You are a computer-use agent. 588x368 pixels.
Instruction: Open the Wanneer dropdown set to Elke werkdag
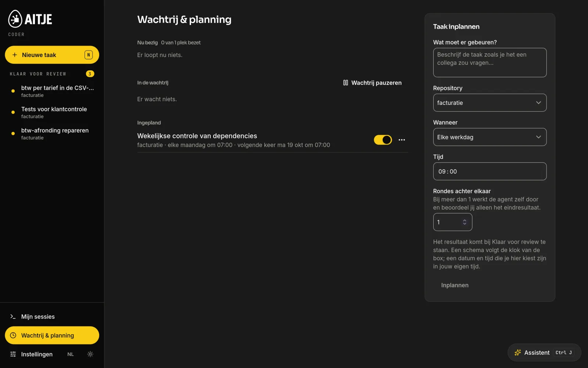(x=490, y=137)
